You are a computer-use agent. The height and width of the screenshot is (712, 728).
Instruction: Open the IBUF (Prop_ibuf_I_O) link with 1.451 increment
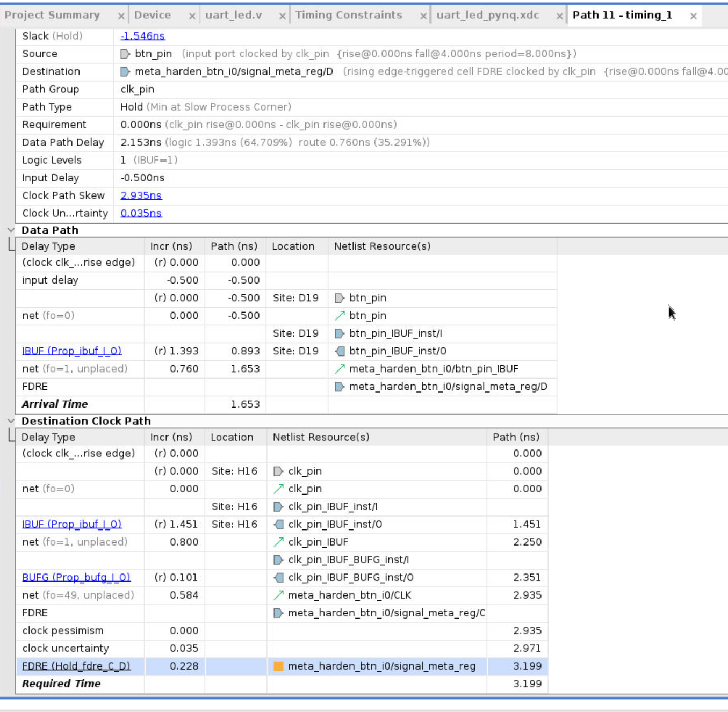72,524
